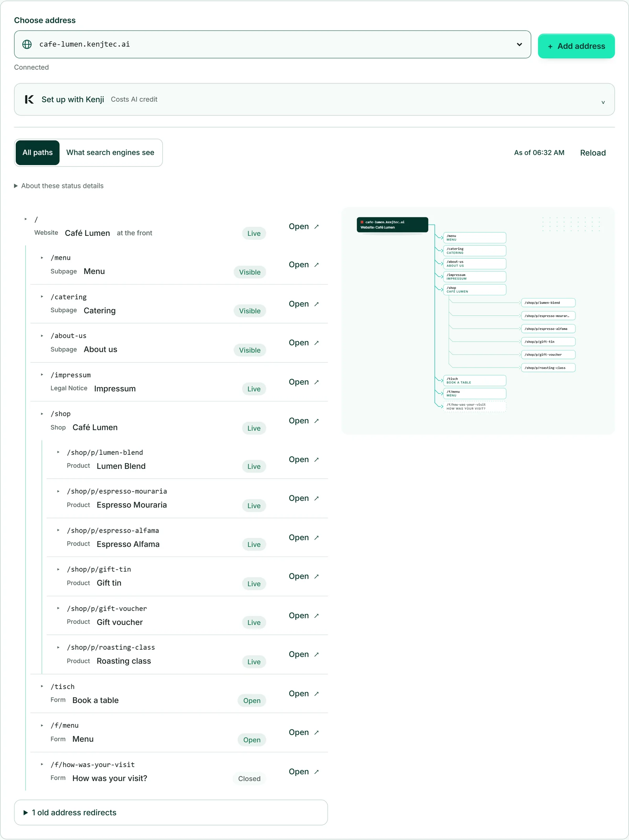The width and height of the screenshot is (629, 840).
Task: Click the /impressum node in the diagram
Action: click(475, 277)
